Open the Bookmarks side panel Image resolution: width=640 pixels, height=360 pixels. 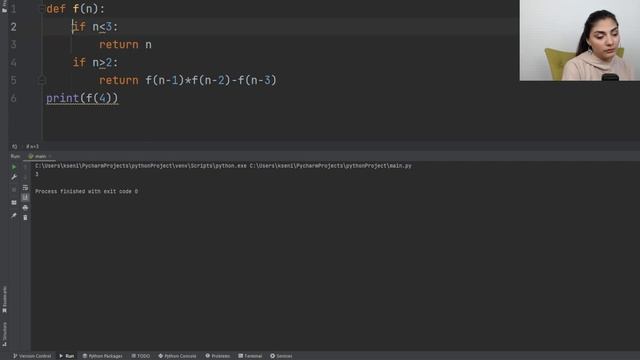point(4,299)
